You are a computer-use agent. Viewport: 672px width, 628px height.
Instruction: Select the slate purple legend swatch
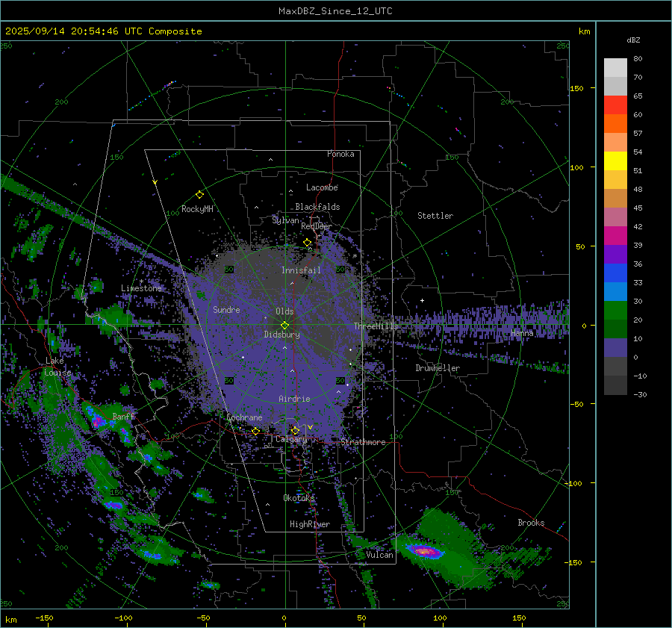(x=615, y=348)
